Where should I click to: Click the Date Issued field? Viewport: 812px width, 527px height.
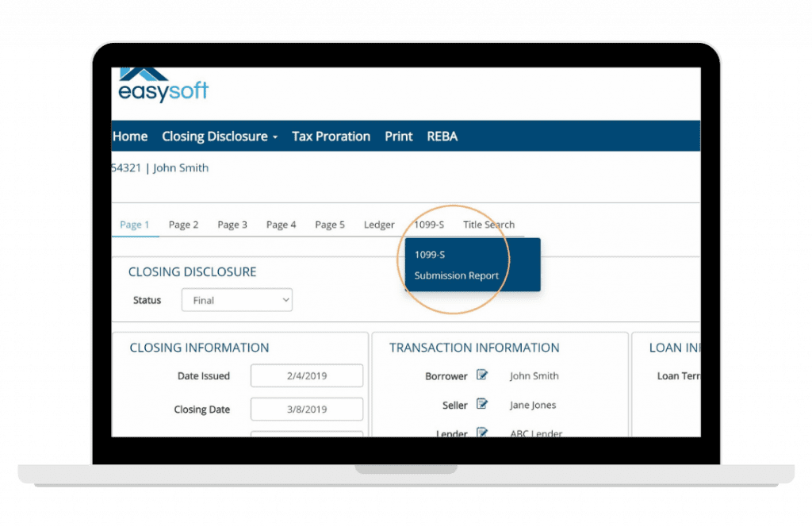click(x=306, y=375)
